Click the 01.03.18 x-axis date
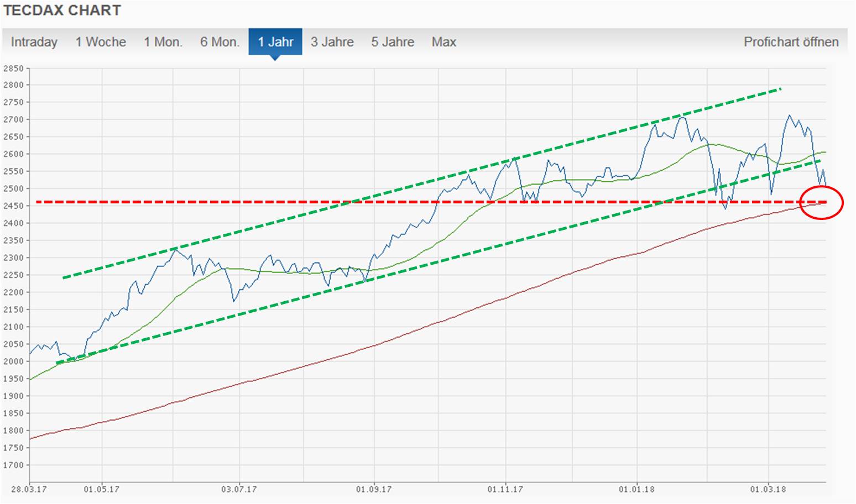Viewport: 856px width, 504px height. pyautogui.click(x=768, y=490)
